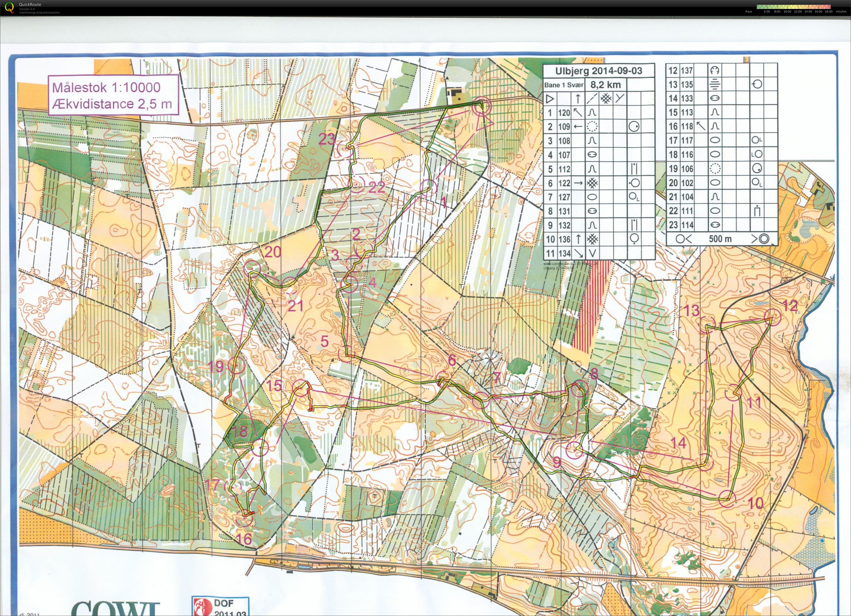
Task: Click the pace color gradient scale
Action: [x=794, y=7]
